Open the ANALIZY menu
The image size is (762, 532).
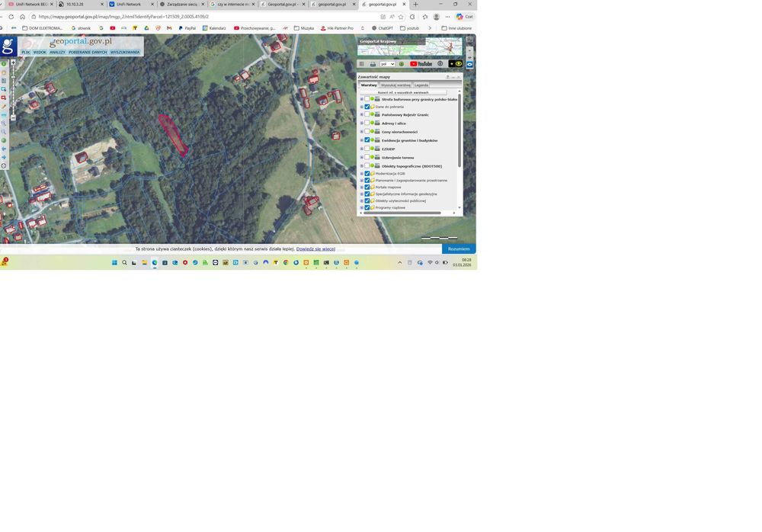pyautogui.click(x=57, y=52)
